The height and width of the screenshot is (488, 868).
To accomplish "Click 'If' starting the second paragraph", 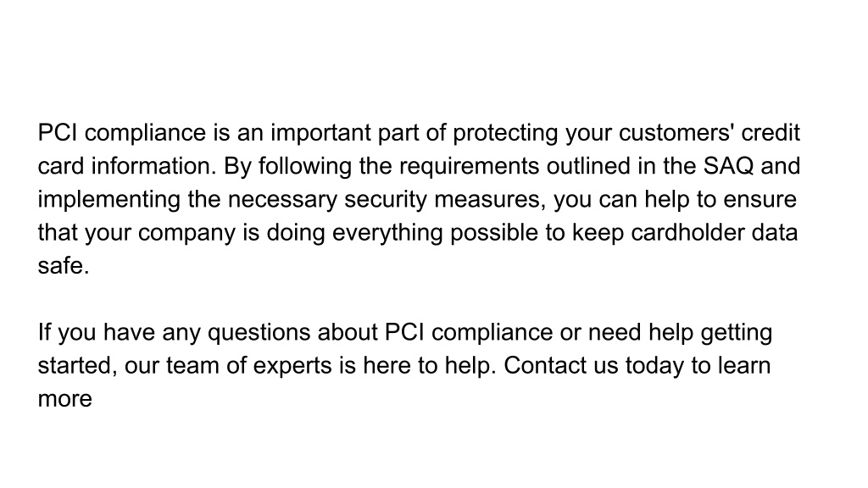I will [x=44, y=332].
